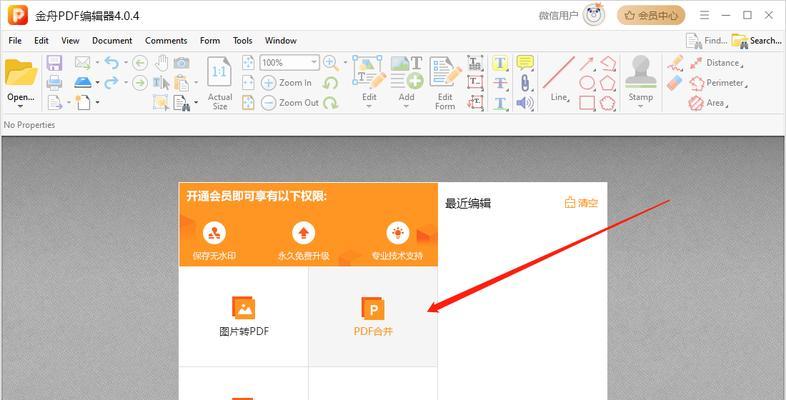Select the Highlight Text tool
This screenshot has width=786, height=400.
[x=500, y=63]
